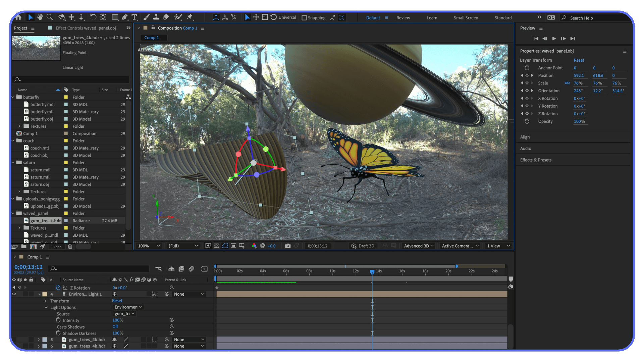The height and width of the screenshot is (362, 644).
Task: Click Reset on Transform for Environment Light 1
Action: click(117, 301)
